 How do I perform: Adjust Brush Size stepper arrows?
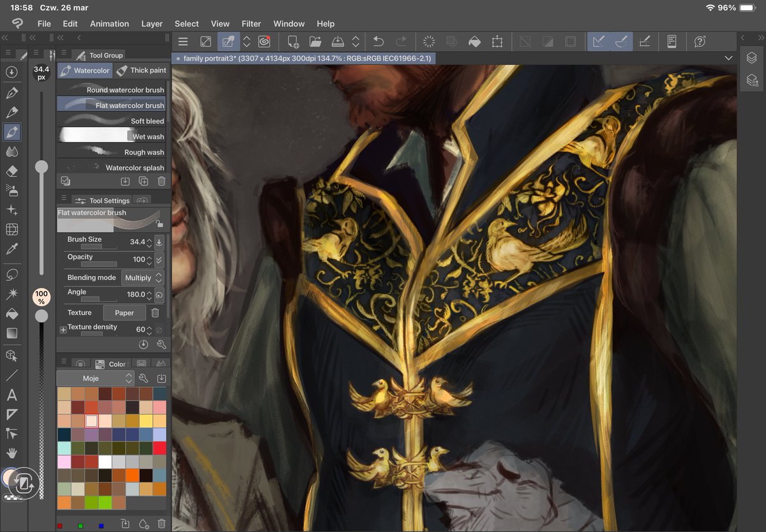point(149,242)
